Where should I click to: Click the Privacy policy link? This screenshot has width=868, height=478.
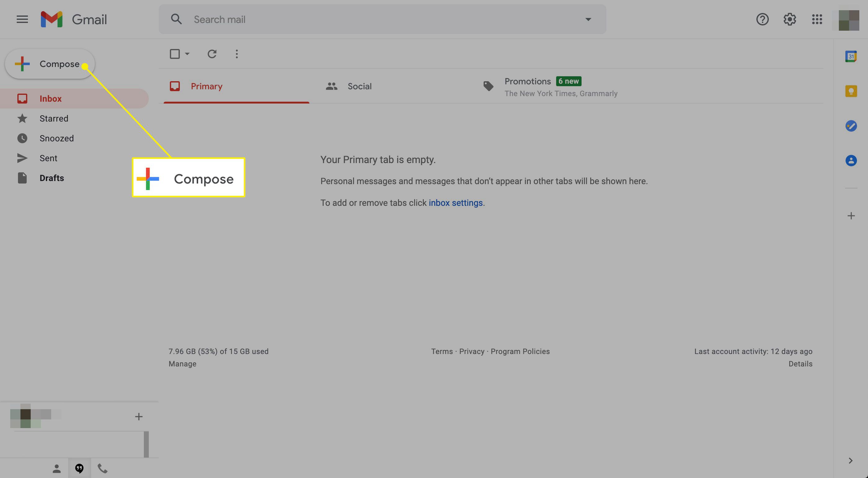(472, 352)
